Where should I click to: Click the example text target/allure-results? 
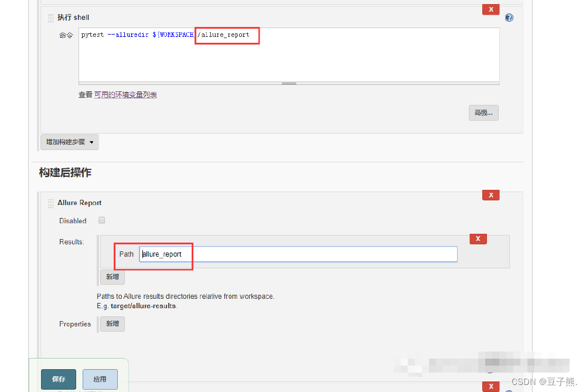tap(143, 306)
